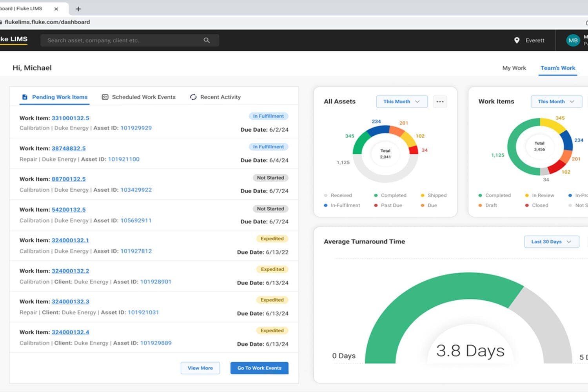Toggle Completed legend in Work Items

(495, 195)
